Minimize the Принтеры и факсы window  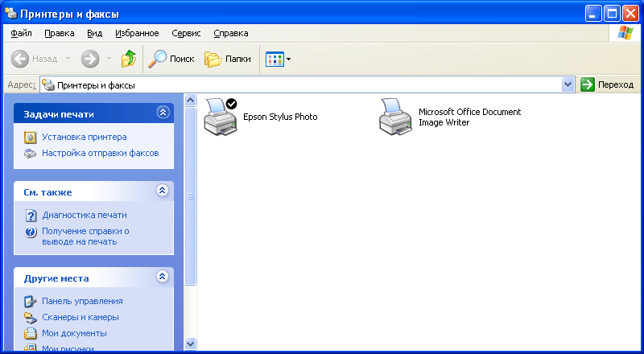click(x=592, y=14)
